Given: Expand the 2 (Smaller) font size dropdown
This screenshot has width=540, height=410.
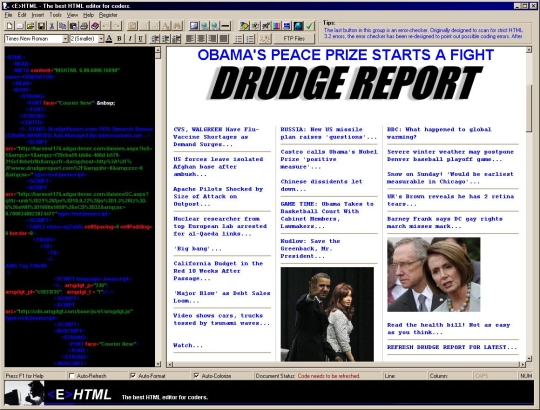Looking at the screenshot, I should coord(101,39).
